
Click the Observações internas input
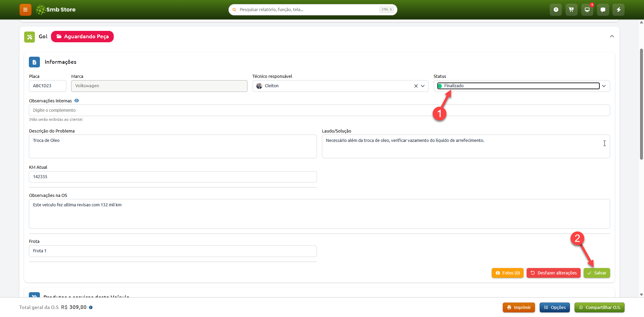(x=319, y=110)
